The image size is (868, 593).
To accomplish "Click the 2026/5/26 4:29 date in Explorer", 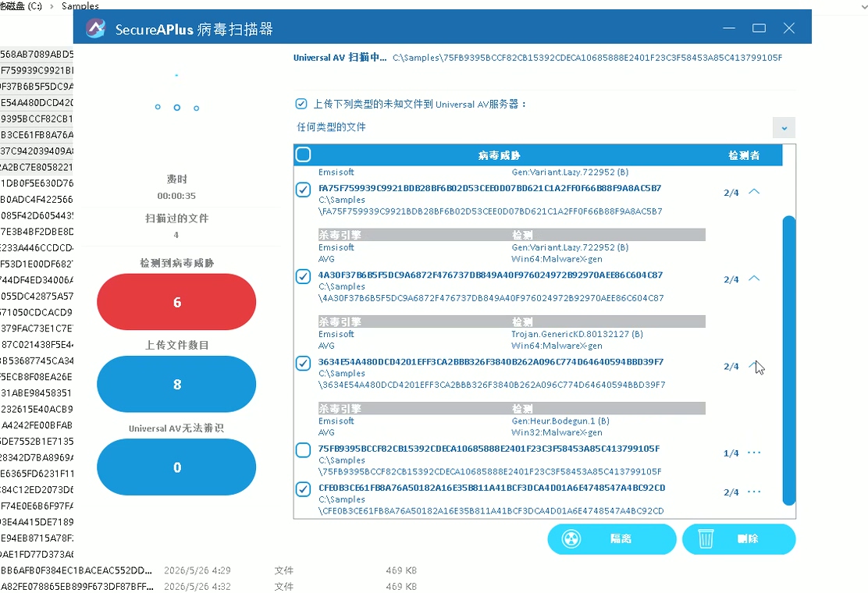I will [x=197, y=570].
